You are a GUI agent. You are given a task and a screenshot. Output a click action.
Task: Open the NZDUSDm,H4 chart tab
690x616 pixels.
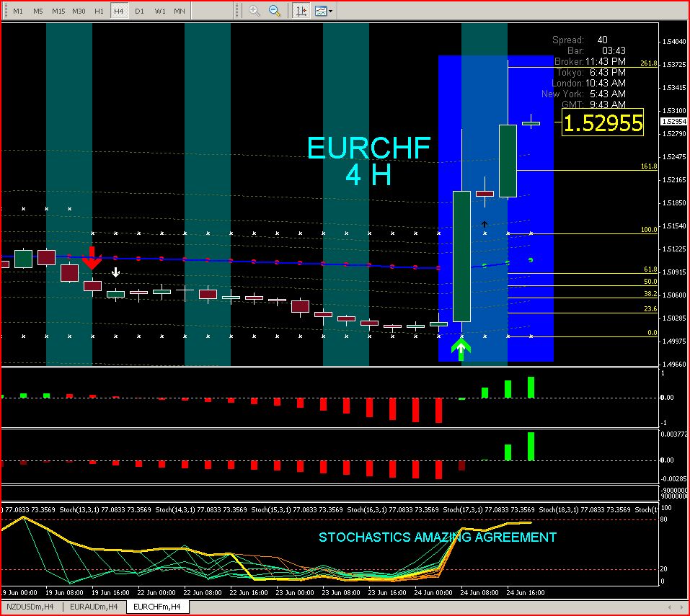coord(30,607)
